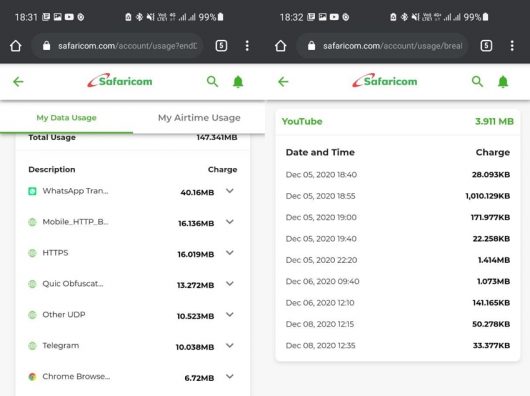Open the tab switcher in the left browser
530x396 pixels.
221,46
